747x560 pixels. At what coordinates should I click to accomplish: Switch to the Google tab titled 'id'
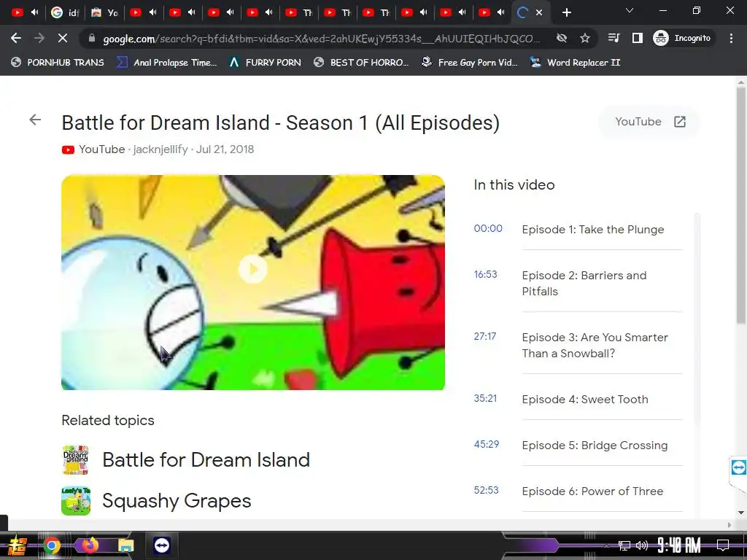65,12
